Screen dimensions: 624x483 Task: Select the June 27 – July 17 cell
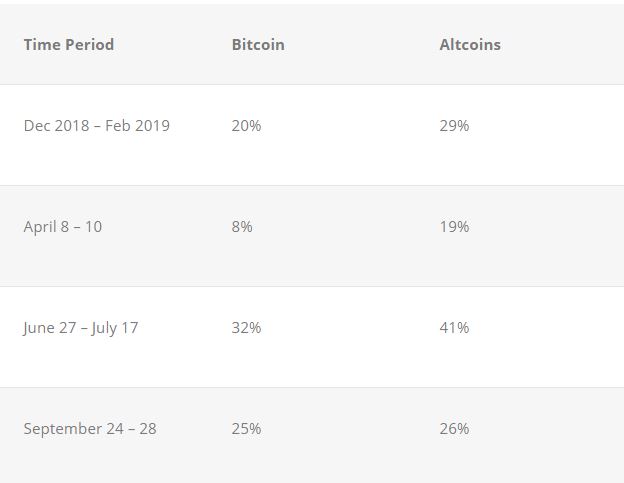tap(81, 328)
